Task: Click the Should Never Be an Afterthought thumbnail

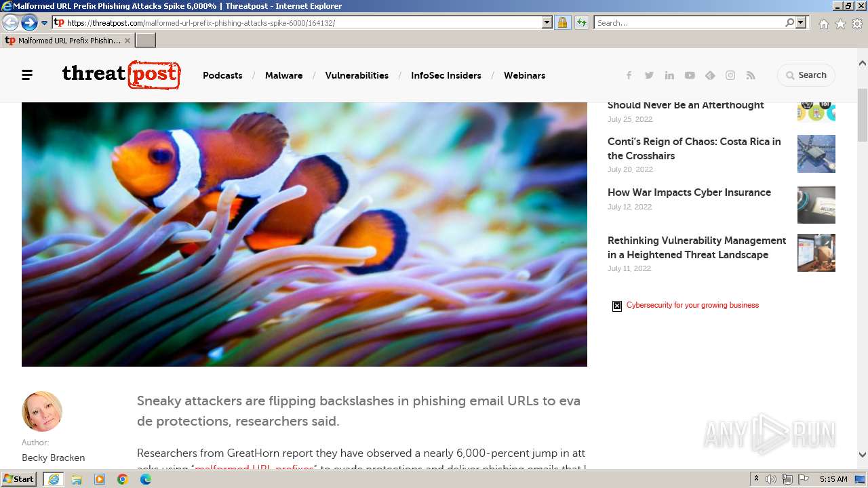Action: [816, 111]
